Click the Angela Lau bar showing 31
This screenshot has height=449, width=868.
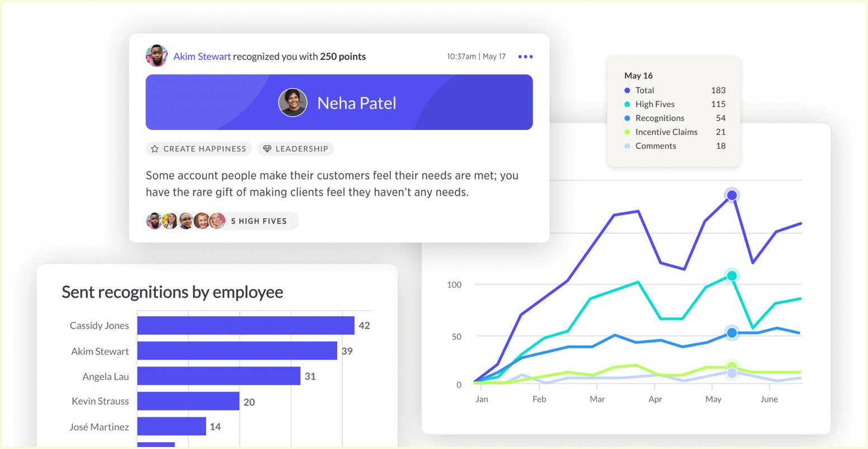(x=219, y=376)
